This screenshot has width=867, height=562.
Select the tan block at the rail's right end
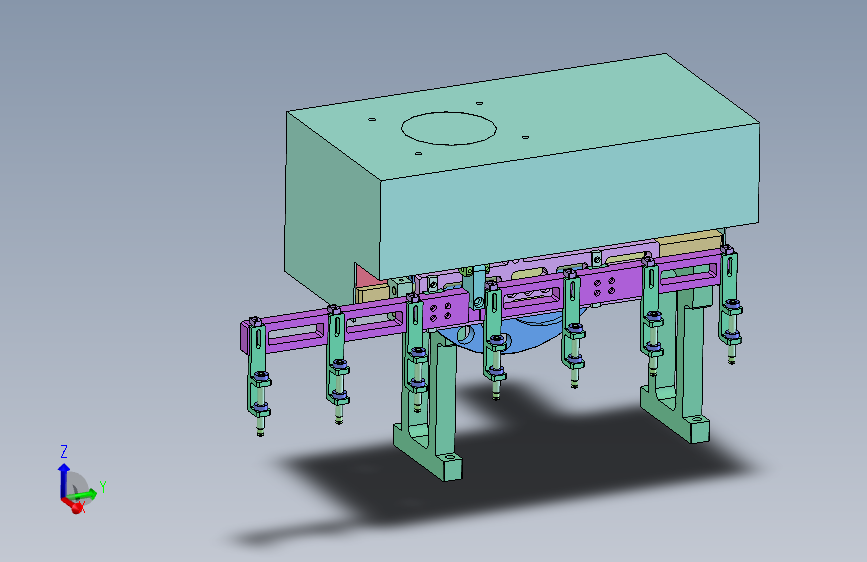(690, 243)
